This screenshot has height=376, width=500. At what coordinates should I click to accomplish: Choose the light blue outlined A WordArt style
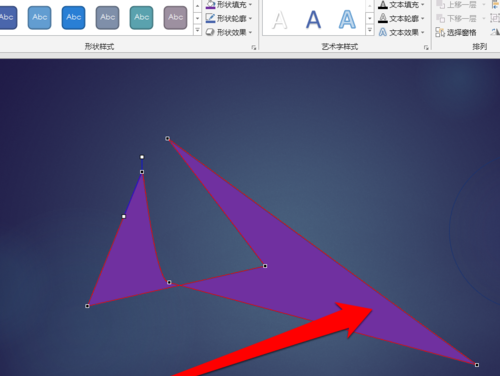[347, 20]
